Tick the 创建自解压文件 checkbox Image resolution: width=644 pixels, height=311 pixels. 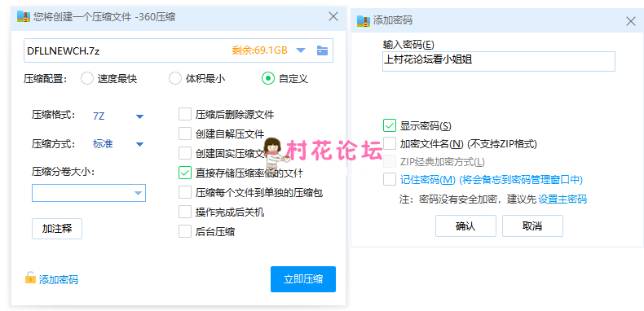click(185, 134)
